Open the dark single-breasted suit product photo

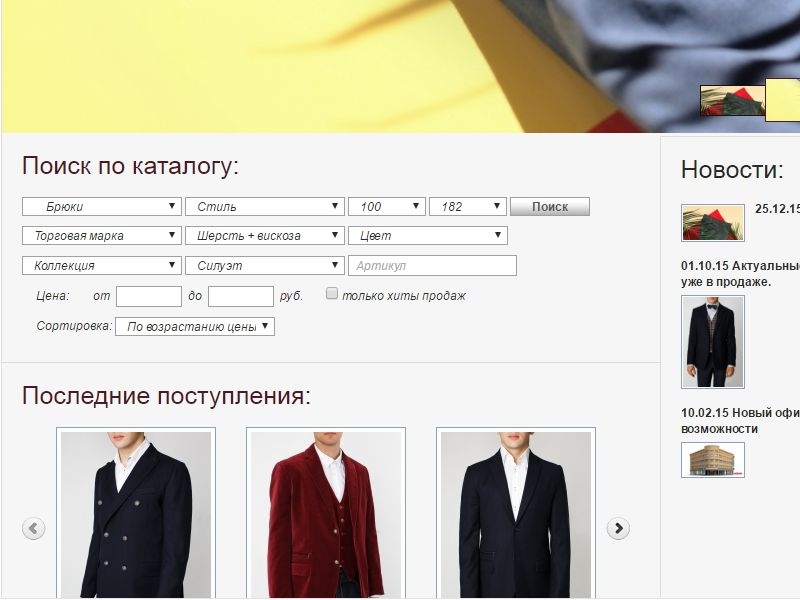click(x=516, y=514)
